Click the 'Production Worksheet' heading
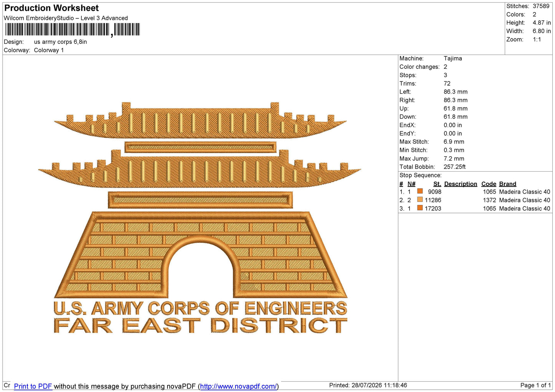The height and width of the screenshot is (392, 555). coord(51,8)
